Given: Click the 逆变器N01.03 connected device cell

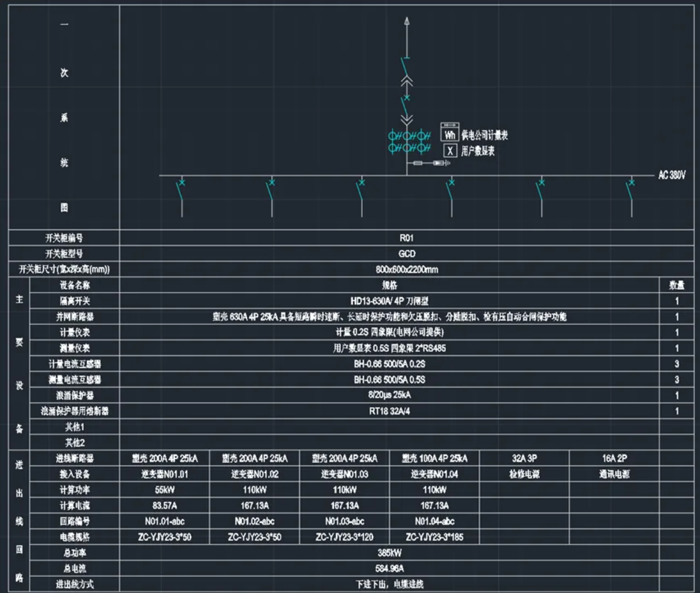Looking at the screenshot, I should (344, 475).
